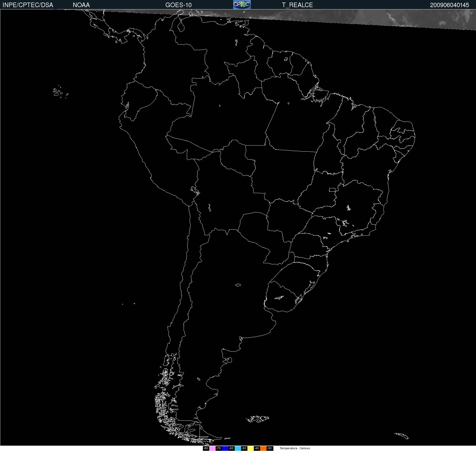Click the NOAA text in the header

click(x=81, y=5)
